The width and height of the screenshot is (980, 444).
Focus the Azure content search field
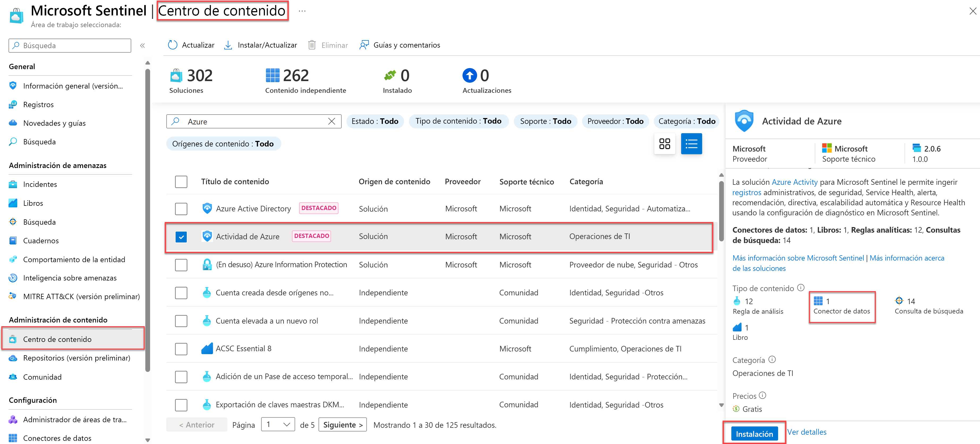[x=254, y=121]
